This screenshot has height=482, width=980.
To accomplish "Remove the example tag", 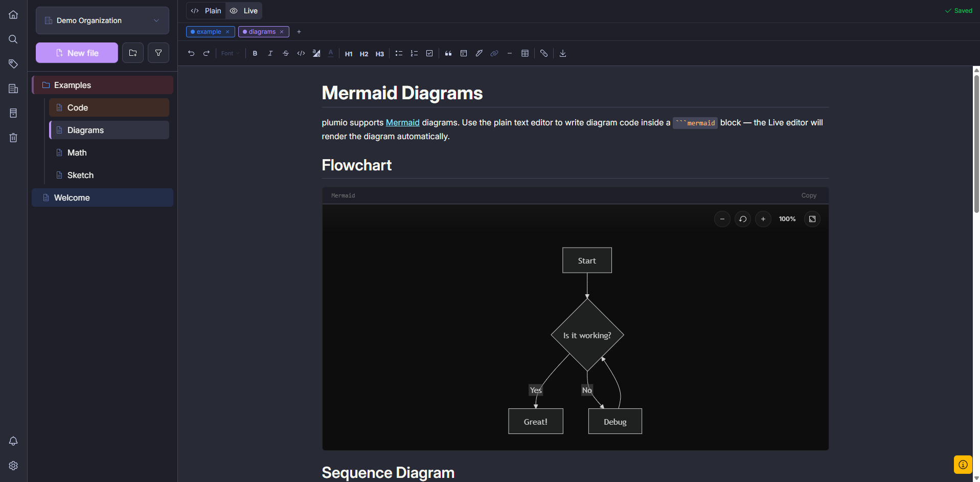I will (x=227, y=32).
